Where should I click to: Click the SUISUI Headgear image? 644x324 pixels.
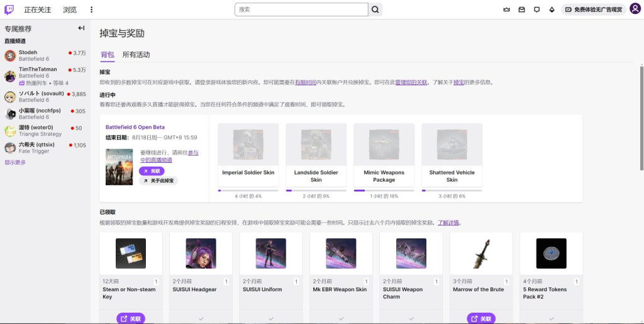coord(201,254)
